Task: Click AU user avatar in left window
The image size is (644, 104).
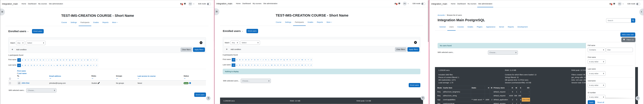Action: pyautogui.click(x=190, y=4)
